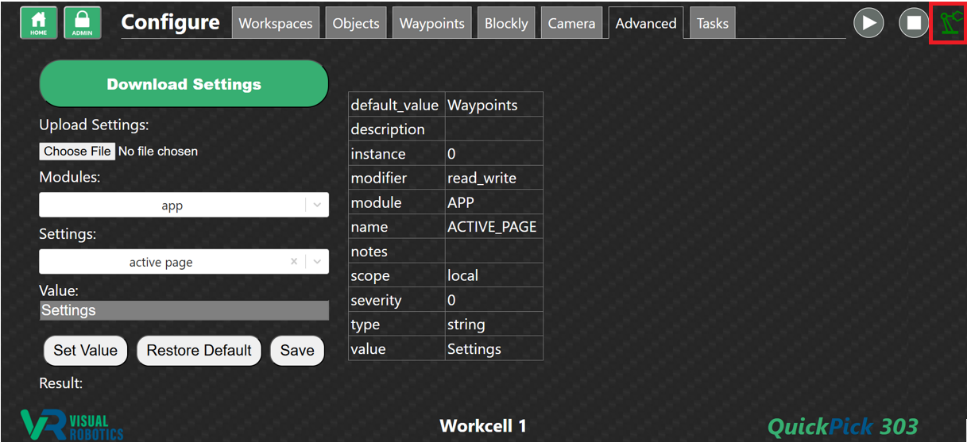Click the Configure page title
This screenshot has width=967, height=442.
coord(170,22)
